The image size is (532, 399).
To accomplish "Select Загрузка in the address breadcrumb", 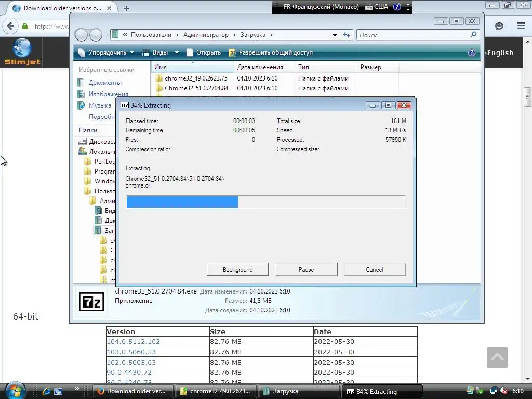I will [x=253, y=35].
